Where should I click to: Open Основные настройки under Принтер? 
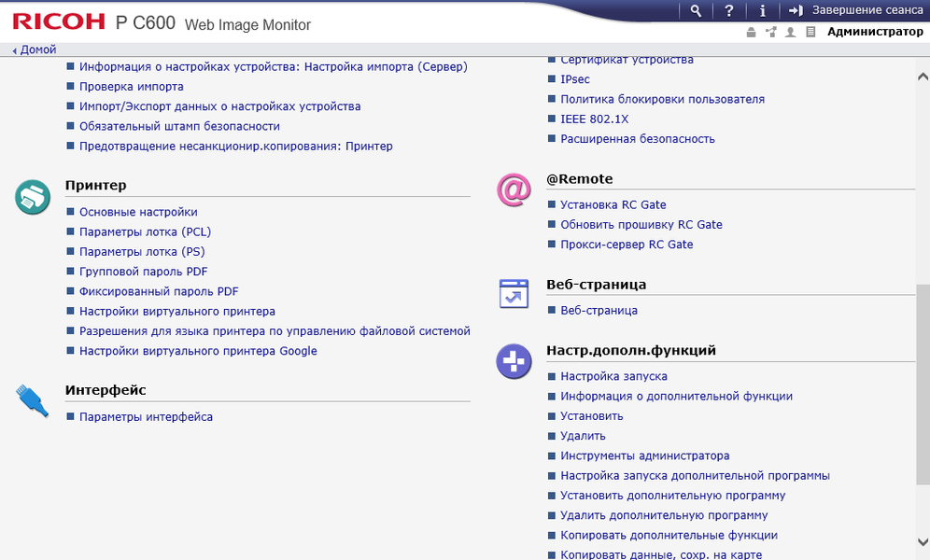pyautogui.click(x=138, y=212)
